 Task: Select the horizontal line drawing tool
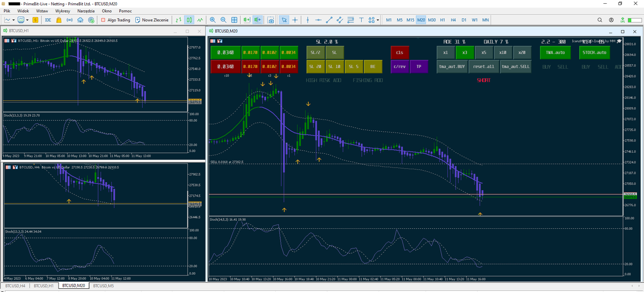[x=319, y=20]
